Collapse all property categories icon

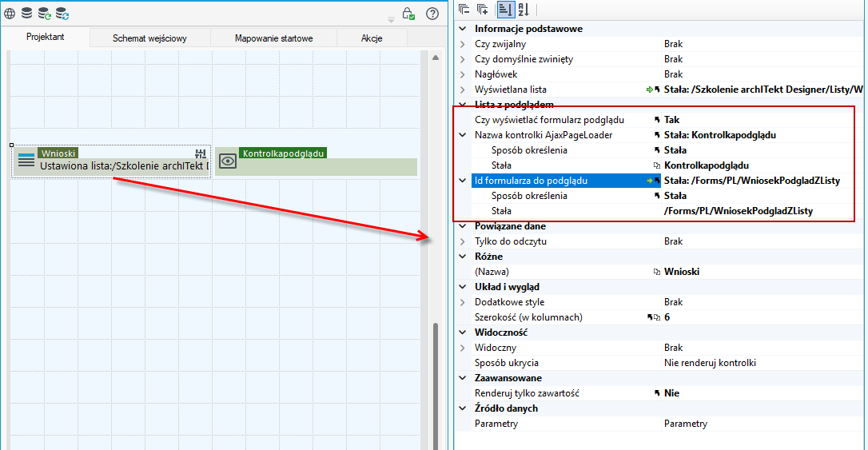tap(464, 9)
